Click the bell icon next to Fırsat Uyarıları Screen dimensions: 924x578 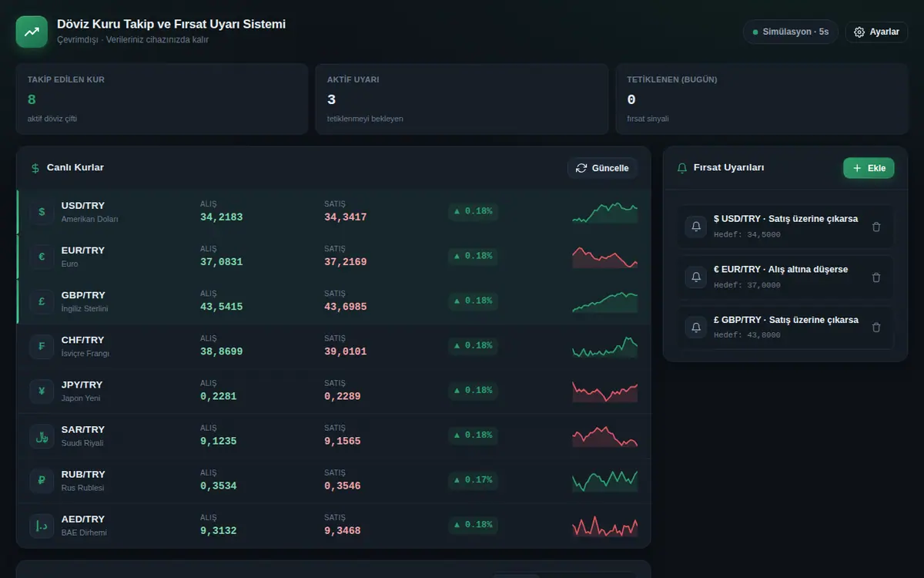coord(681,168)
